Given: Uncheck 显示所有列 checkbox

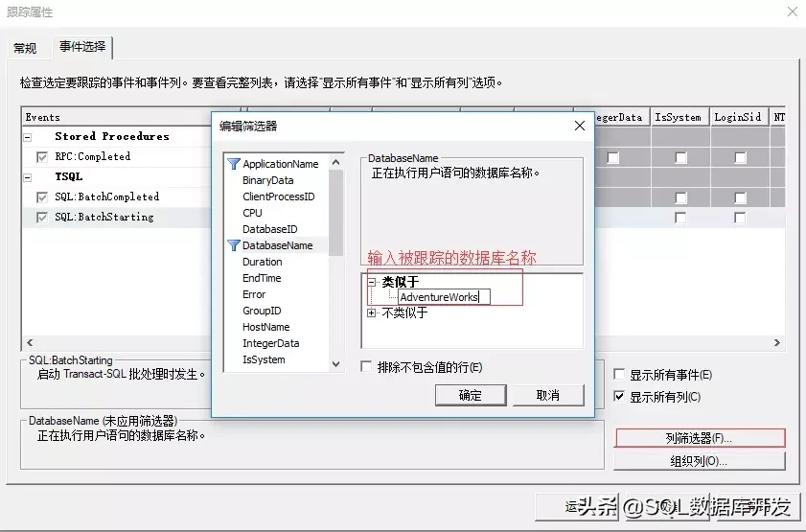Looking at the screenshot, I should tap(619, 396).
